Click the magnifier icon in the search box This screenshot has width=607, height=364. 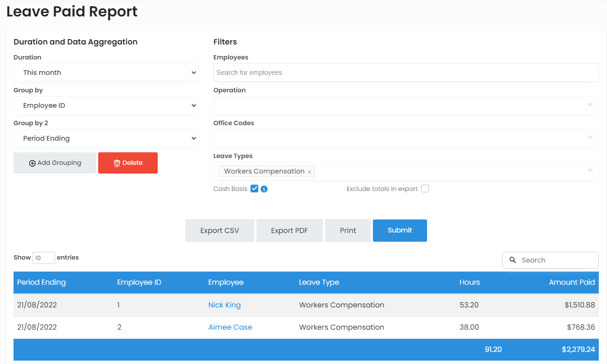[513, 260]
